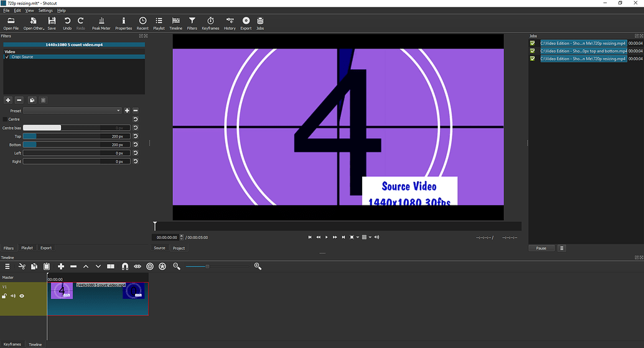
Task: Toggle ripple all tracks
Action: click(x=162, y=266)
